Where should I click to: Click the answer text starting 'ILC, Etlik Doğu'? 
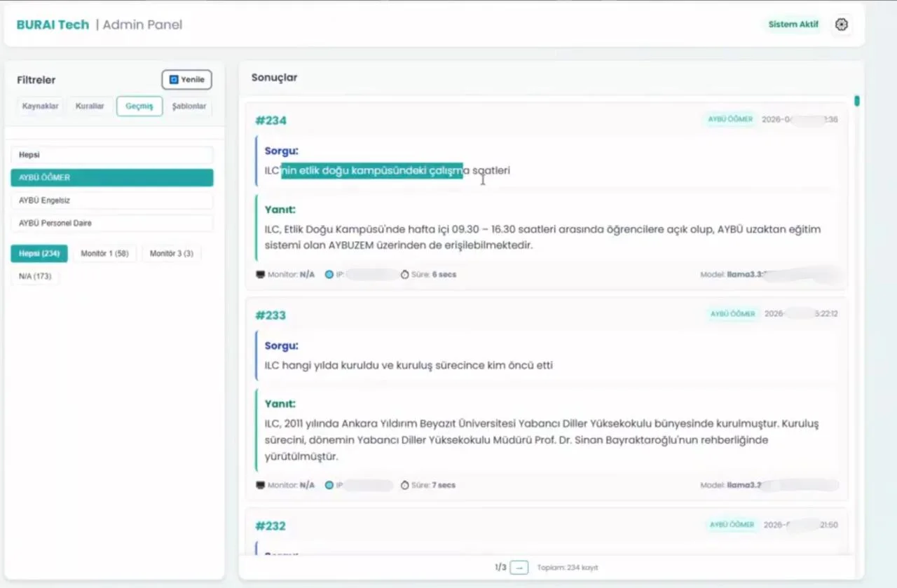[x=542, y=238]
